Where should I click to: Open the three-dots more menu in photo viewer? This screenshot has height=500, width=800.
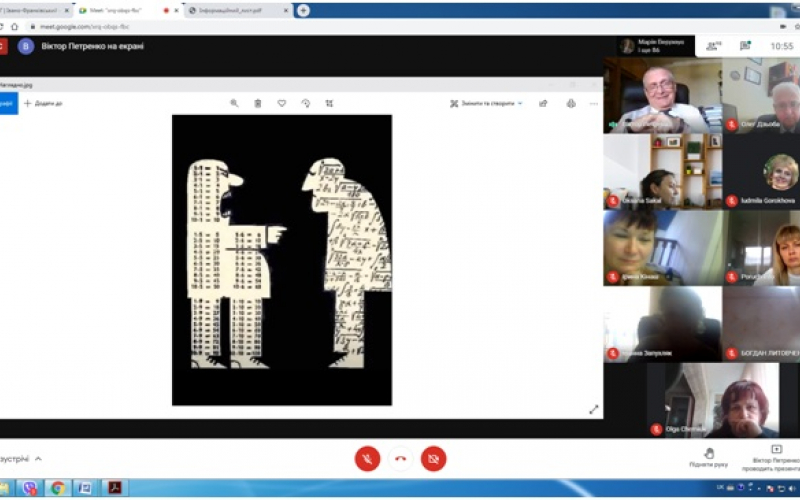593,104
